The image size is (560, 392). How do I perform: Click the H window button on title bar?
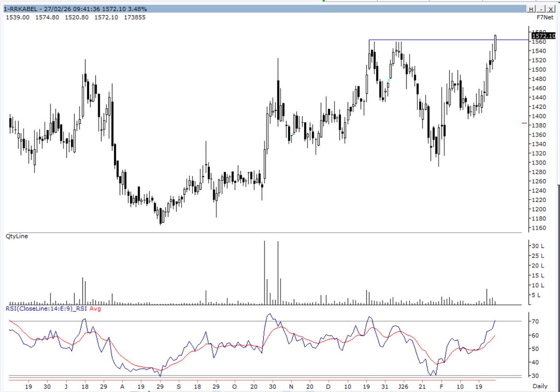[531, 8]
